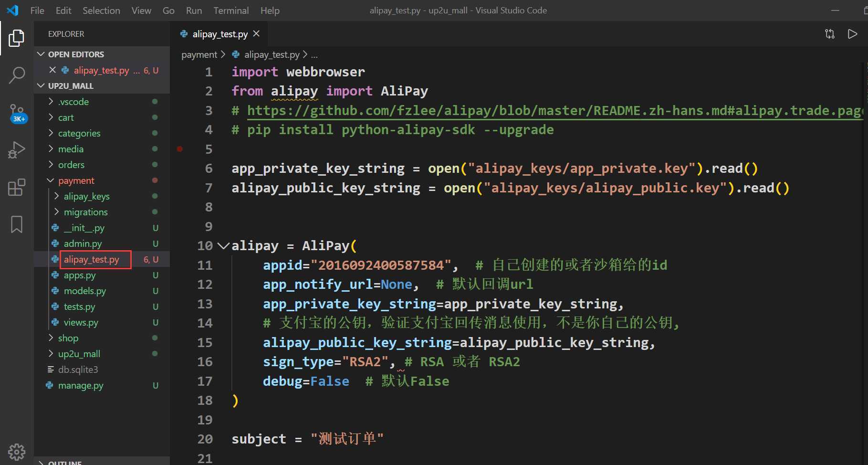
Task: Close the alipay_test.py editor tab
Action: pos(256,33)
